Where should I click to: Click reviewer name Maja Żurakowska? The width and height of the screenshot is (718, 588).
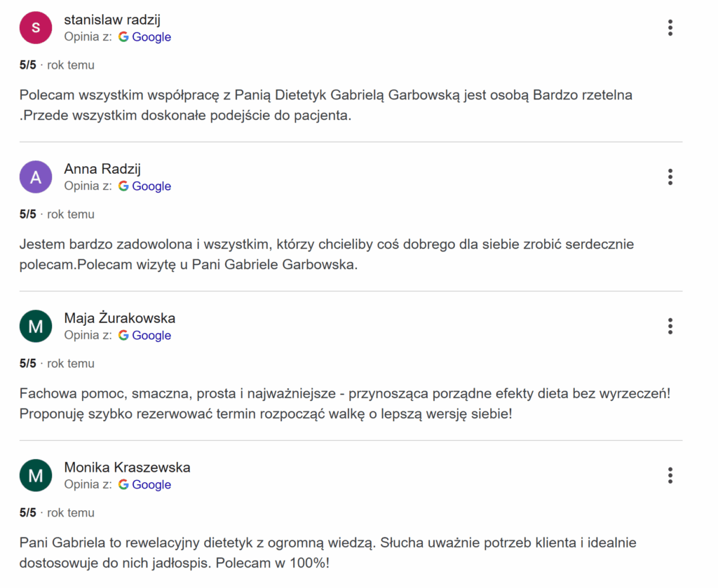tap(120, 318)
